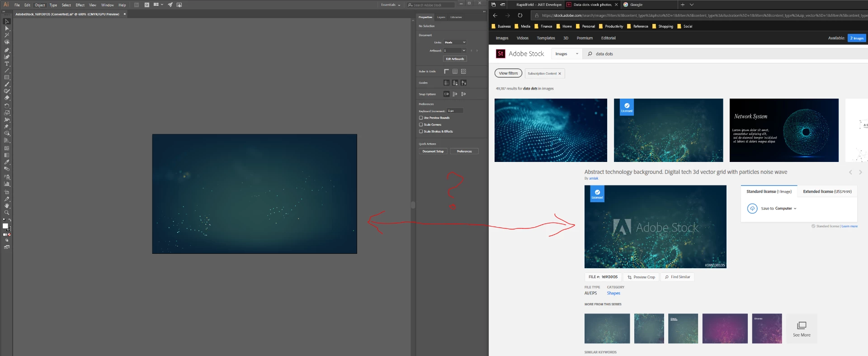Open the browser tab list chevron
868x356 pixels.
click(692, 5)
